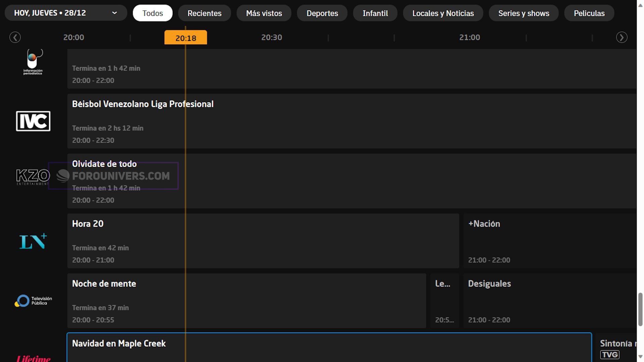Open the LN+ channel logo
The image size is (644, 362).
coord(33,241)
